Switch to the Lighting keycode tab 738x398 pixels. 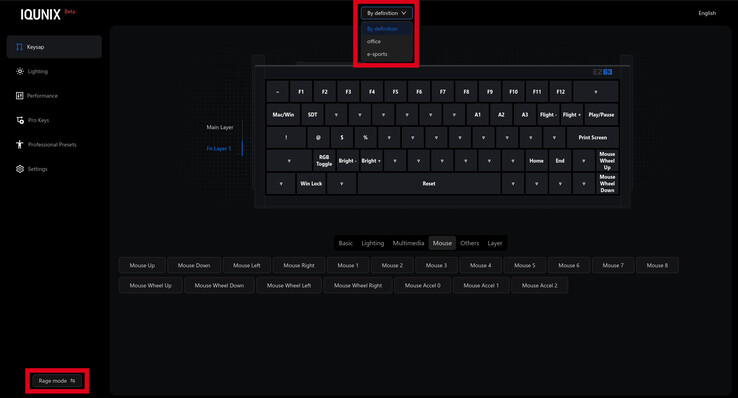click(373, 243)
